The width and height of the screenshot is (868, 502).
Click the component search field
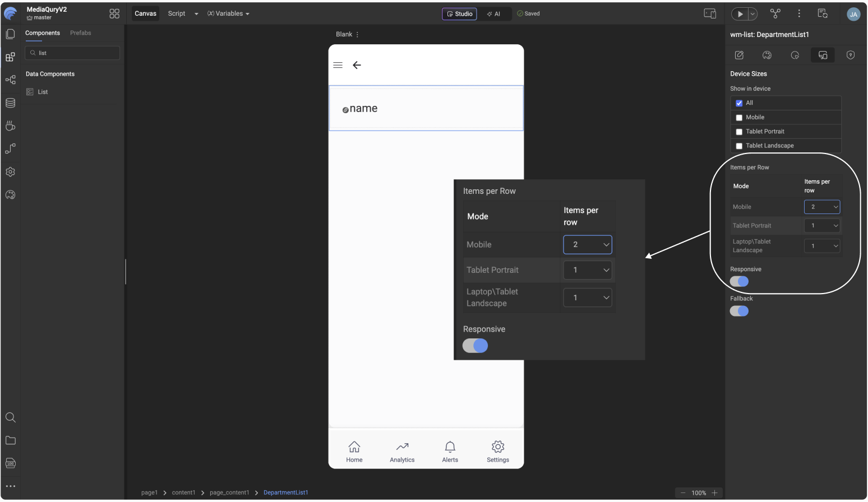72,53
